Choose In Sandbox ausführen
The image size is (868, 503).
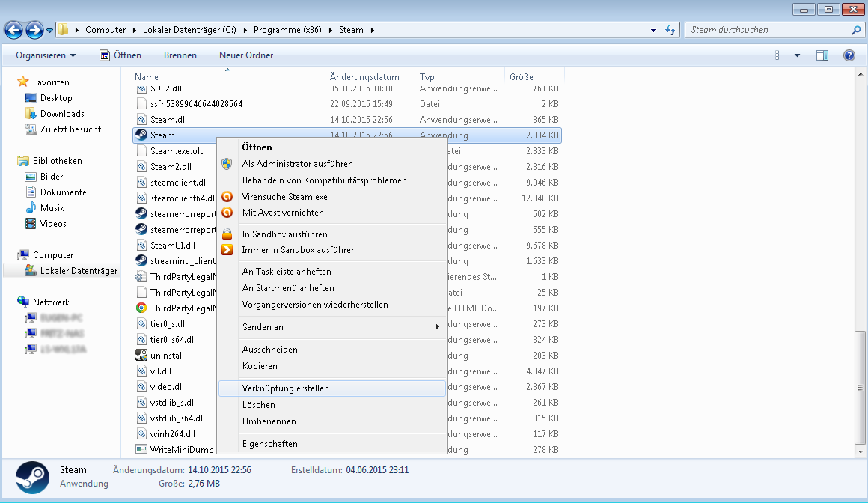[x=332, y=234]
